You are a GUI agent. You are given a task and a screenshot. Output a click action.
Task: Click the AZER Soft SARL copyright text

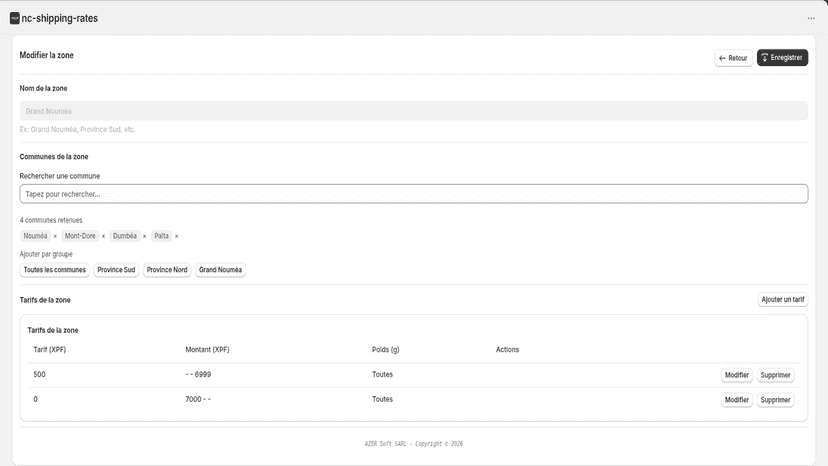pos(413,444)
